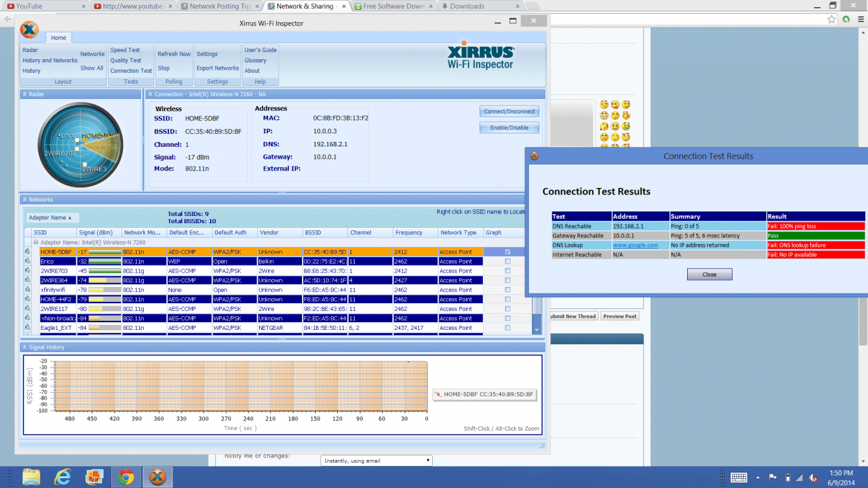The width and height of the screenshot is (868, 488).
Task: Close the Connection Test Results dialog
Action: tap(709, 275)
